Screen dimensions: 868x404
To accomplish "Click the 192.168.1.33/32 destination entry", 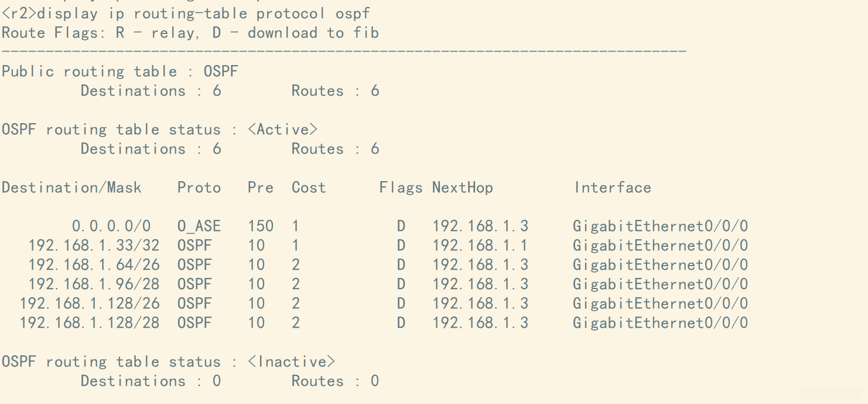I will tap(94, 246).
